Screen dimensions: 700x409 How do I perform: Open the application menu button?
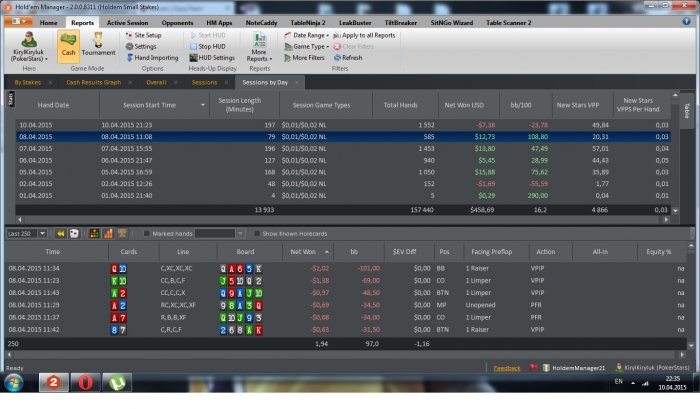tap(18, 21)
